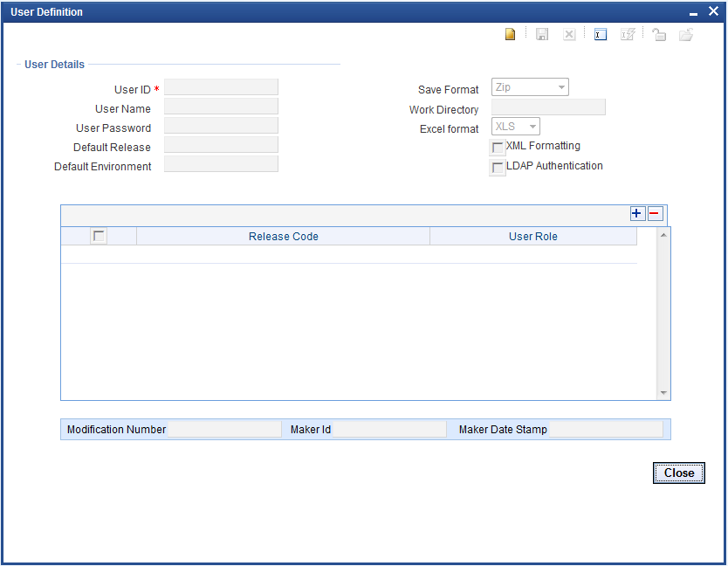Click the Unlock padlock toolbar icon
The height and width of the screenshot is (566, 728).
[x=659, y=34]
